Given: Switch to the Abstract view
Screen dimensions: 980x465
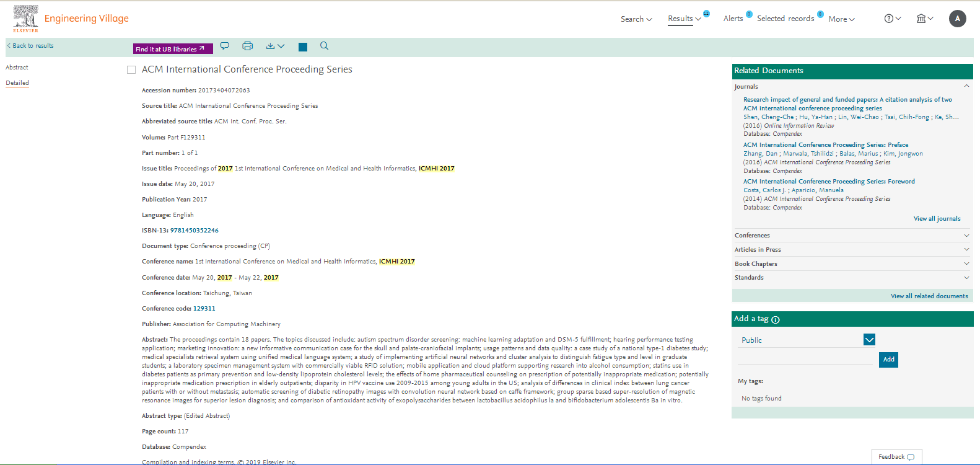Looking at the screenshot, I should 17,68.
